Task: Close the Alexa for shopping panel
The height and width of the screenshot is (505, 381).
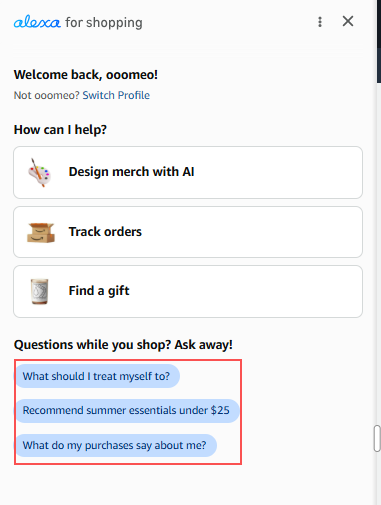Action: (348, 21)
